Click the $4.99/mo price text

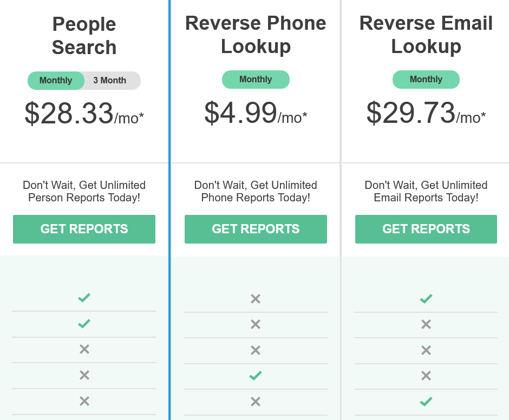(256, 114)
